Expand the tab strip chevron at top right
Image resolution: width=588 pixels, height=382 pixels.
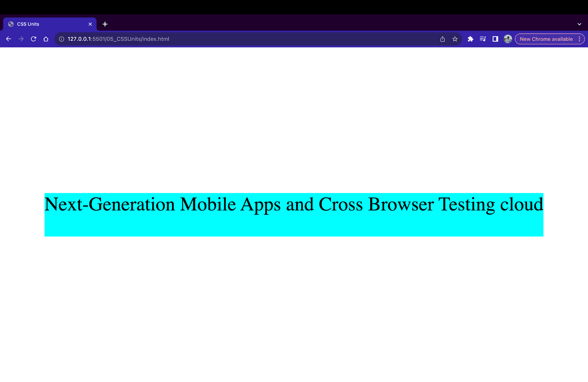580,24
